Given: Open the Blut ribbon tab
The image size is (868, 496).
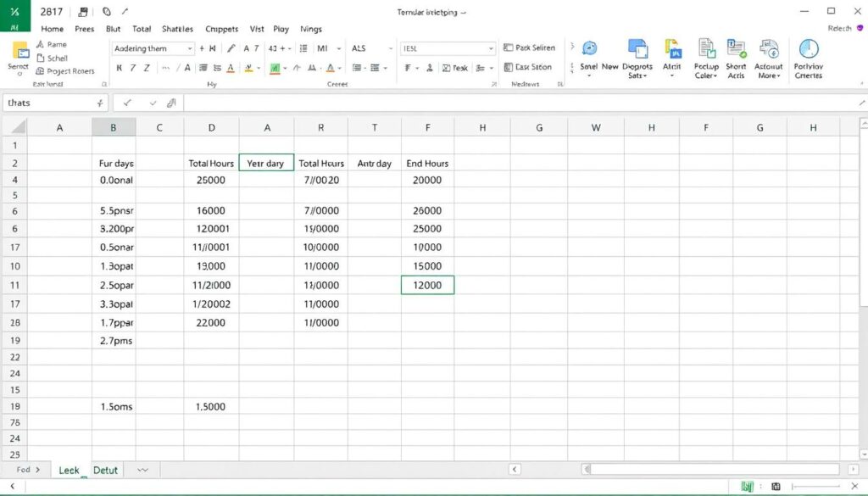Looking at the screenshot, I should (113, 29).
